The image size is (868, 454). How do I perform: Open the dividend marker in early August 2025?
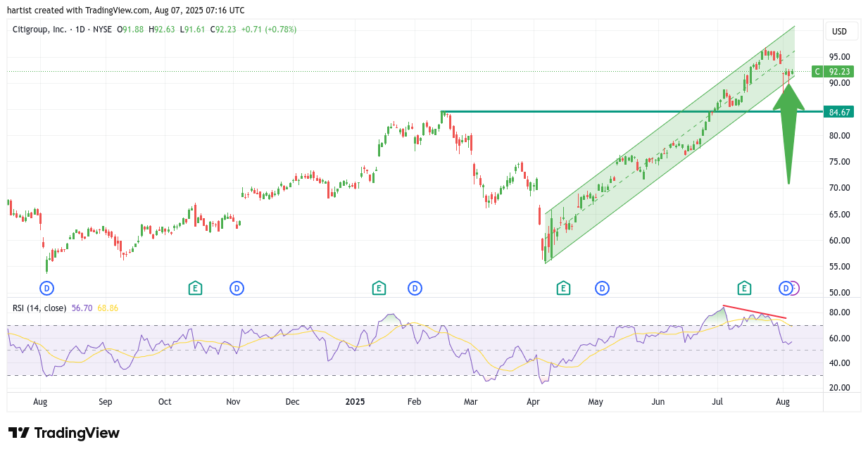[786, 288]
